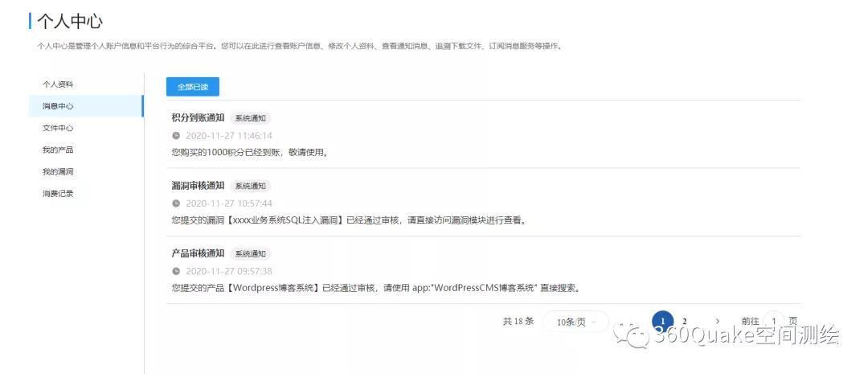Mark all messages read with 全部已读
This screenshot has width=868, height=374.
(193, 87)
